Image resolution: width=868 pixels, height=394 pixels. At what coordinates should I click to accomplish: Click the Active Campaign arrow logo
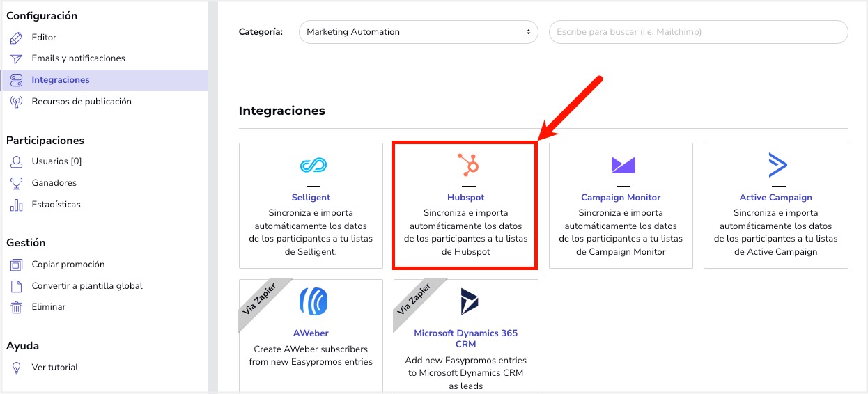tap(777, 165)
